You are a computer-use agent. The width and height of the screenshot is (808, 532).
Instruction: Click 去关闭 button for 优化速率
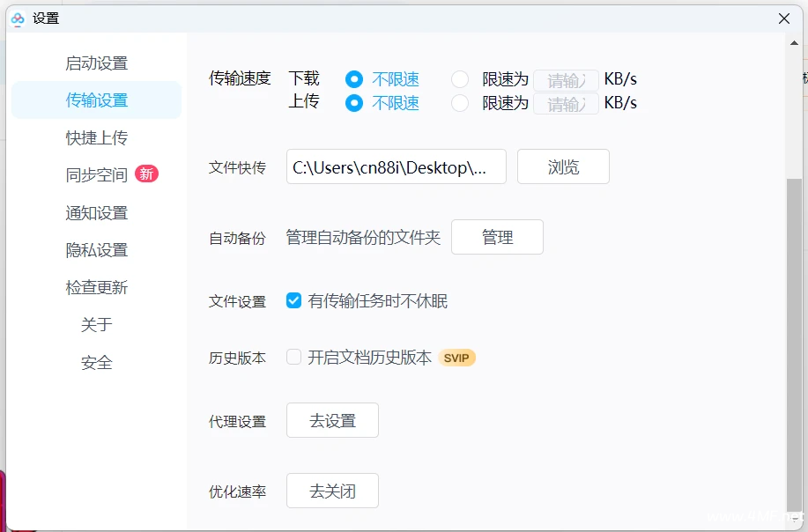click(332, 491)
